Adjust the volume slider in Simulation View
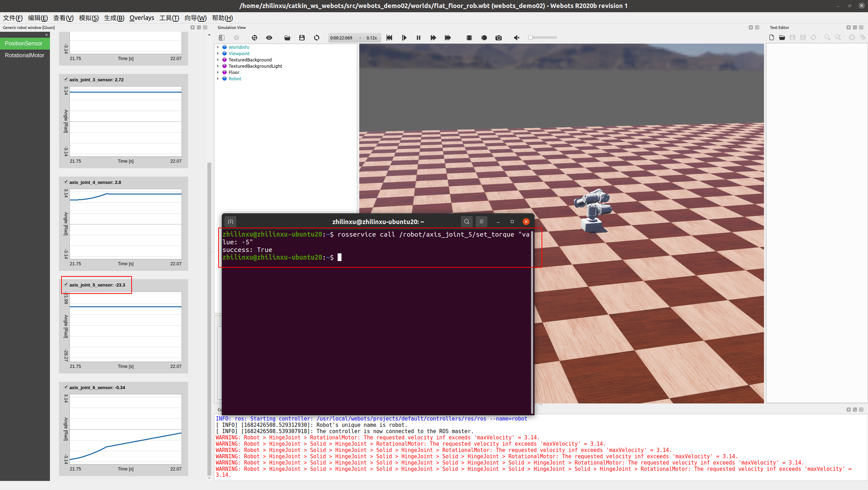This screenshot has width=868, height=490. [x=543, y=38]
